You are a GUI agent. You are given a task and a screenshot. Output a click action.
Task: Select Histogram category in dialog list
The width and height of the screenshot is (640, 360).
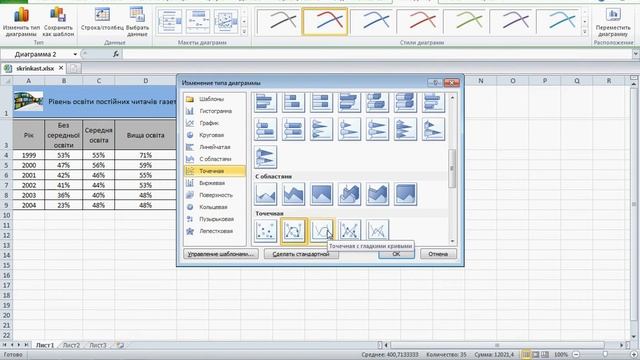coord(215,111)
